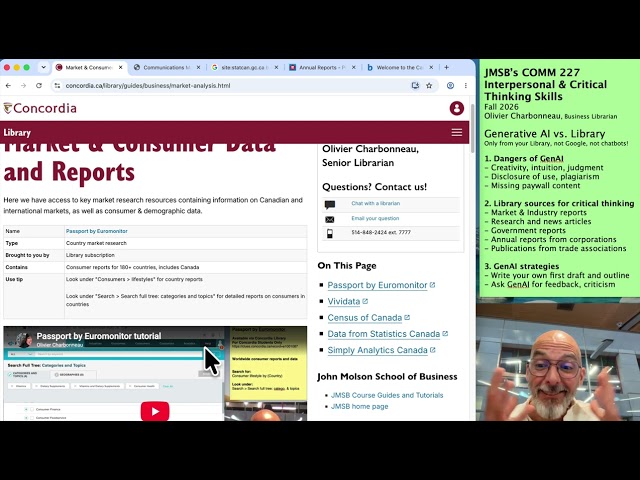
Task: Close the Annual Reports tab
Action: coord(354,67)
